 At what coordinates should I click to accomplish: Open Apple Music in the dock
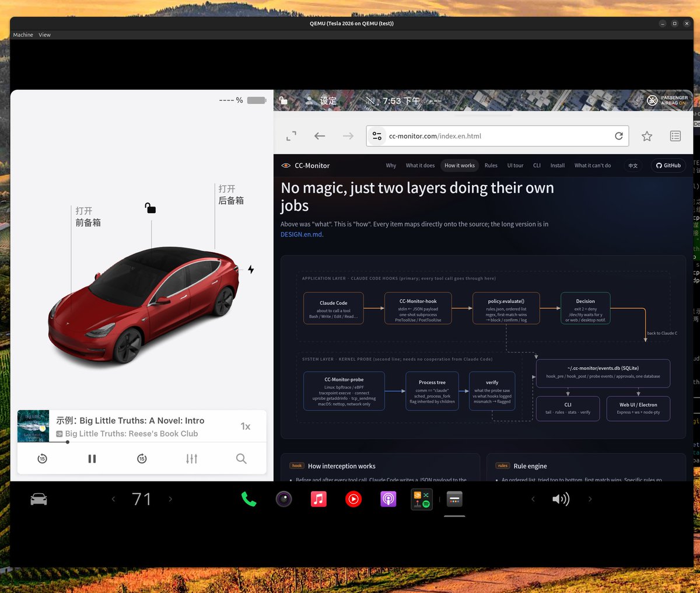[318, 499]
